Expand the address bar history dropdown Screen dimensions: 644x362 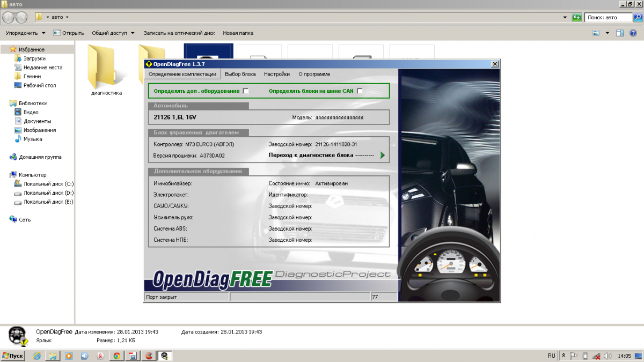pos(565,17)
